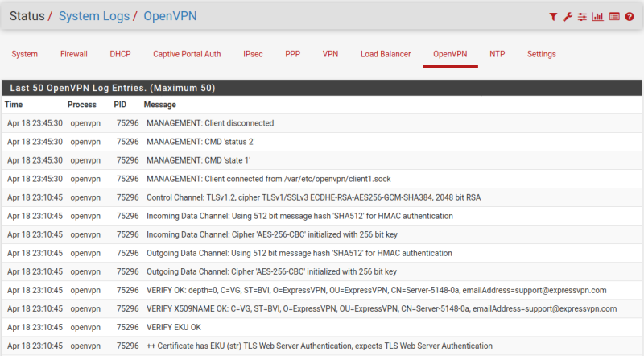Screen dimensions: 644x356
Task: Select the IPsec tab
Action: coord(253,54)
